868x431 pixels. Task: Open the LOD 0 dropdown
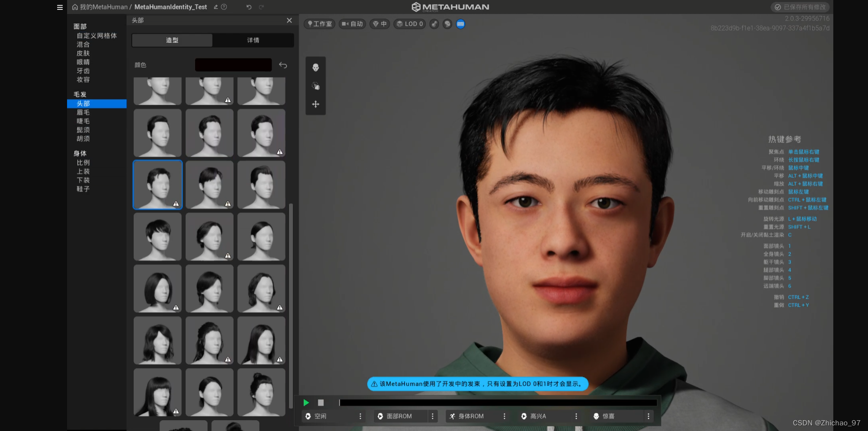(x=410, y=24)
